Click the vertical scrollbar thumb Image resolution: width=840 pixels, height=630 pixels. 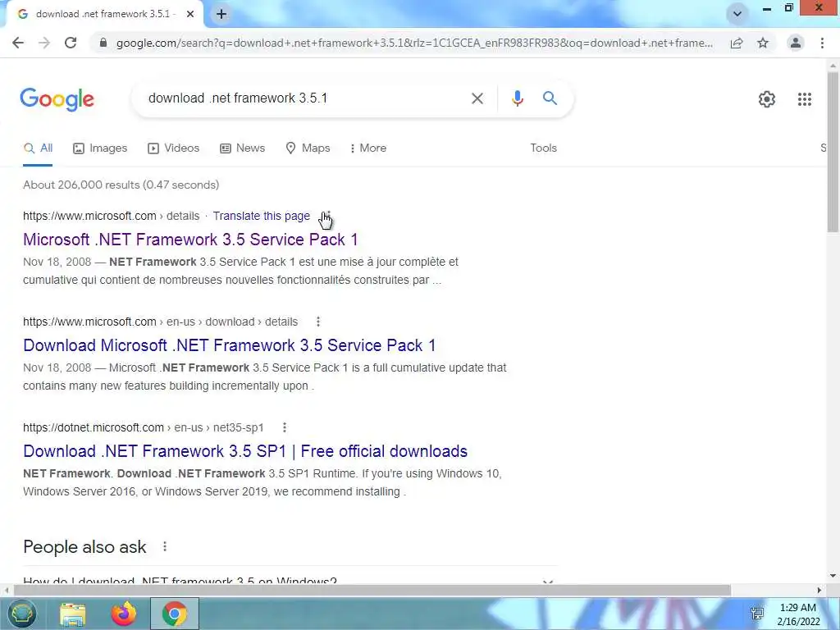coord(833,152)
